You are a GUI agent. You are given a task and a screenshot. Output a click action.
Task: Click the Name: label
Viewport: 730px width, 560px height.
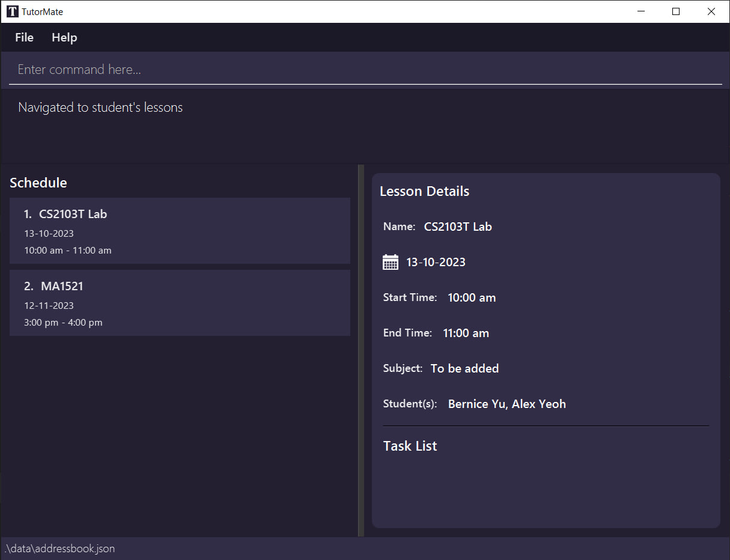400,227
